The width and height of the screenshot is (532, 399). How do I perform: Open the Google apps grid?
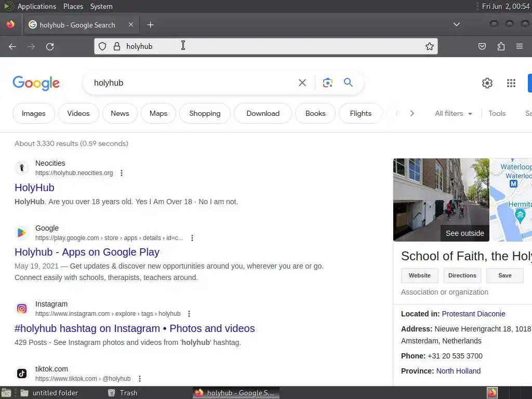pos(511,83)
